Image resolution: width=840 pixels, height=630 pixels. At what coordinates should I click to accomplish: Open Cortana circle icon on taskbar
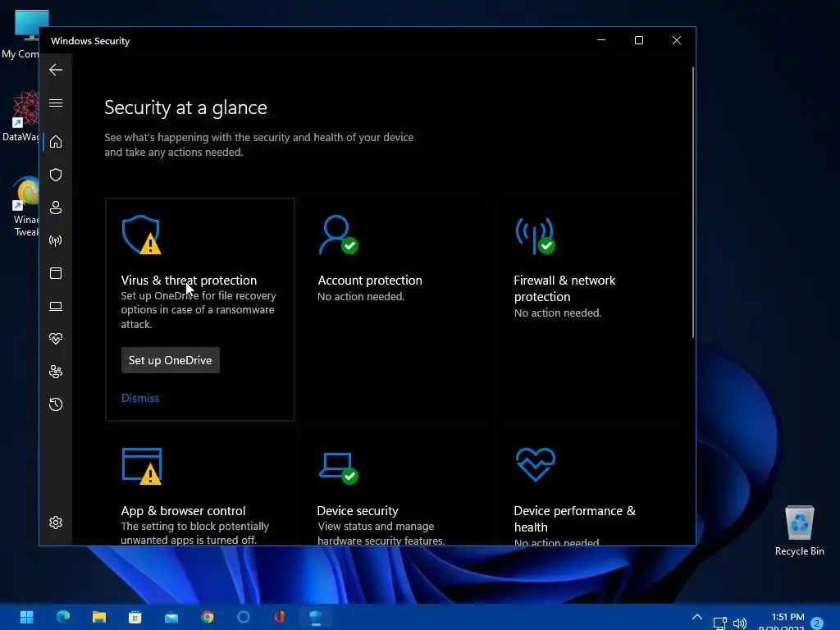coord(243,617)
